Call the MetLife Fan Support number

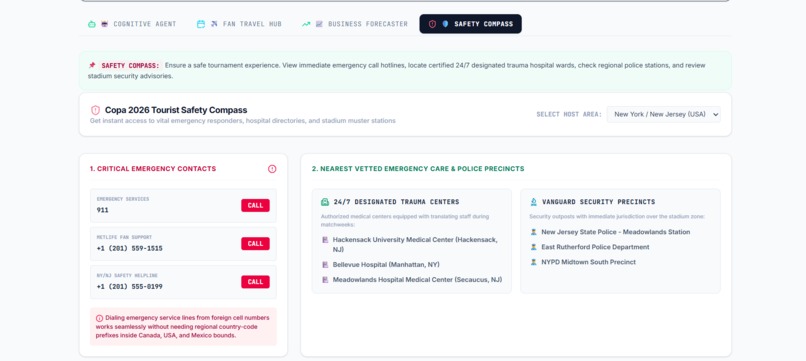[x=255, y=244]
